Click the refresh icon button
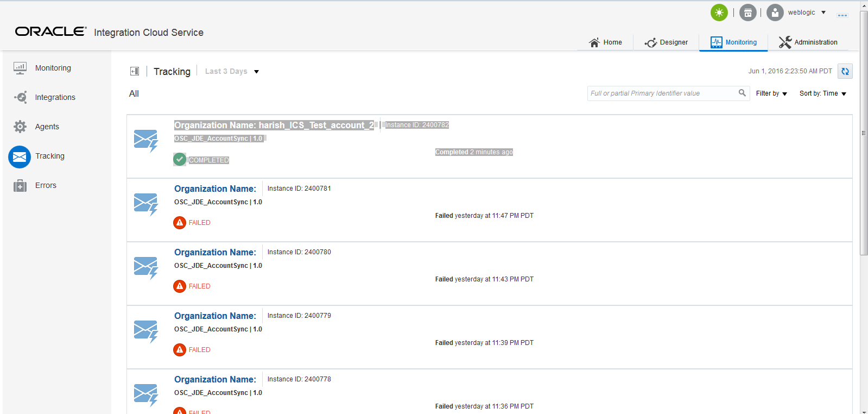The height and width of the screenshot is (414, 868). (845, 71)
